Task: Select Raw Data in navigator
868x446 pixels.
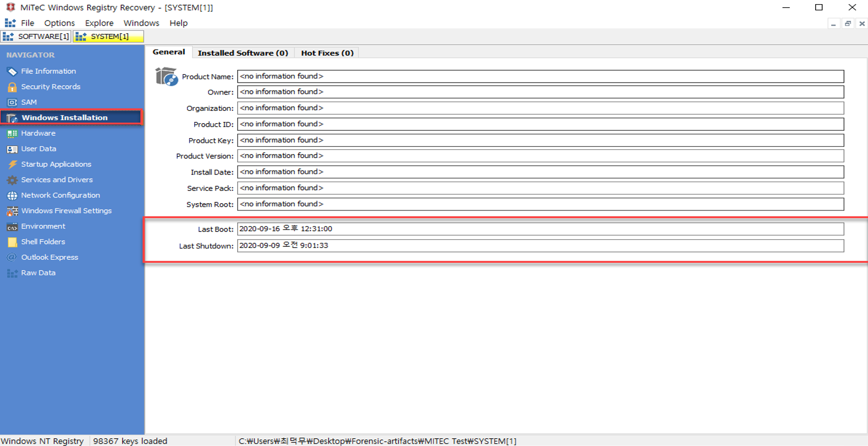Action: pyautogui.click(x=38, y=273)
